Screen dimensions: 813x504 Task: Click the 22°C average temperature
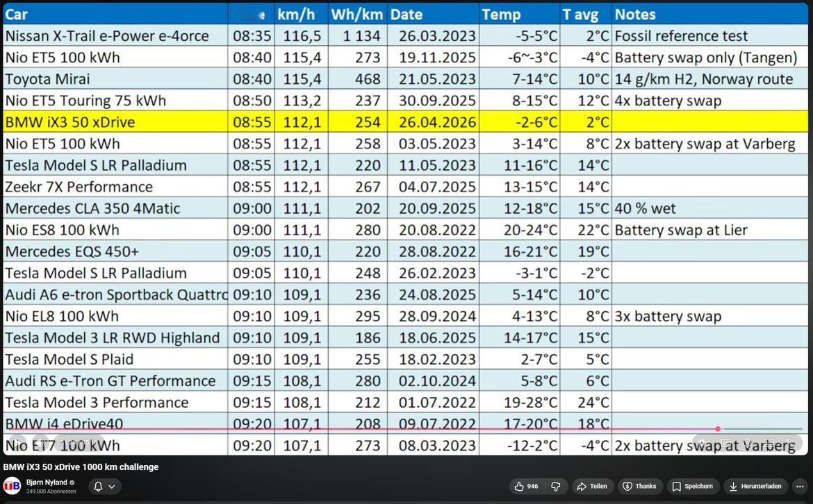(x=593, y=230)
